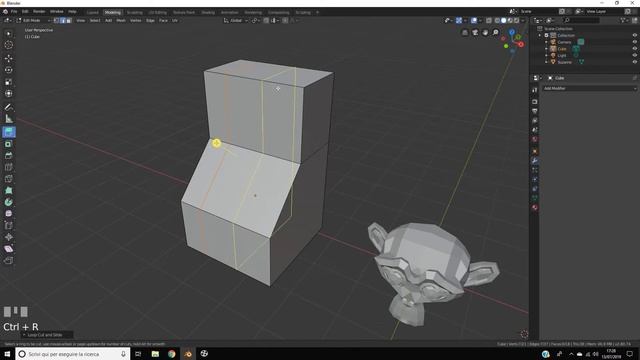
Task: Enable vertex select mode
Action: [x=57, y=20]
